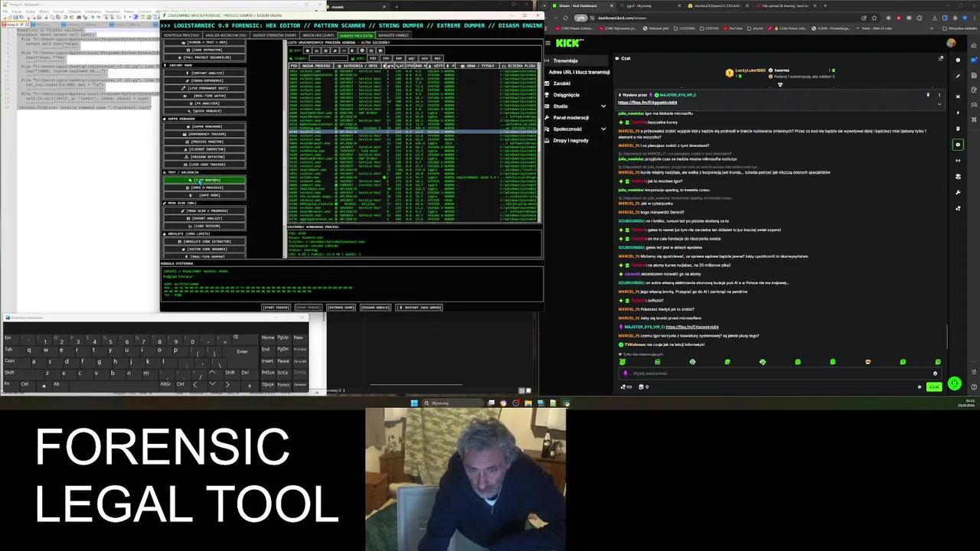This screenshot has height=551, width=980.
Task: Click [PROCESS MONITOR] button
Action: click(x=204, y=142)
